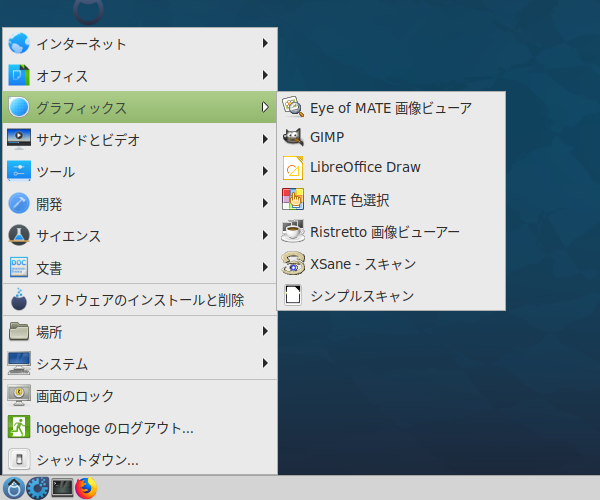The width and height of the screenshot is (600, 500).
Task: Launch LibreOffice Draw from submenu
Action: (391, 168)
